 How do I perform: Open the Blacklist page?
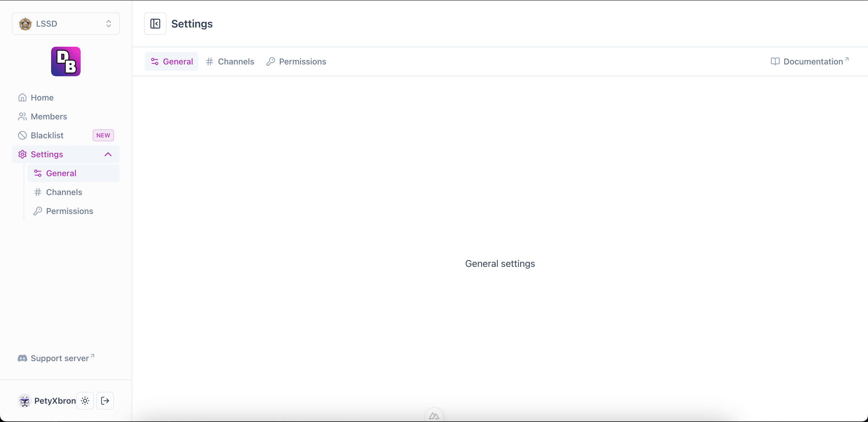[66, 135]
